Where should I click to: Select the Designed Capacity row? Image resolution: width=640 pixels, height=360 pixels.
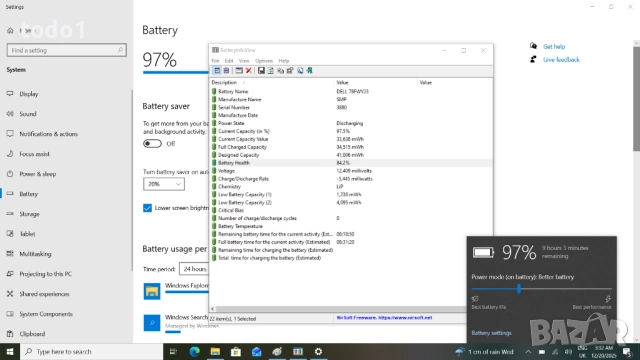(351, 155)
